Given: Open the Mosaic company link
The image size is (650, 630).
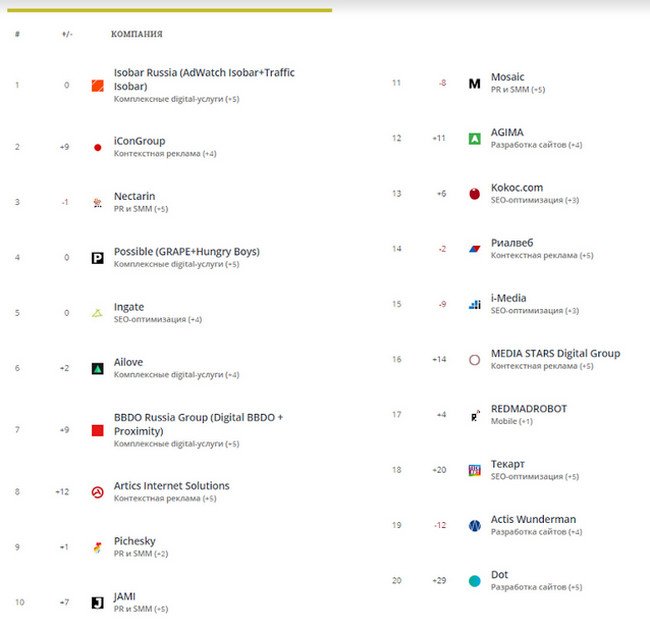Looking at the screenshot, I should click(507, 77).
